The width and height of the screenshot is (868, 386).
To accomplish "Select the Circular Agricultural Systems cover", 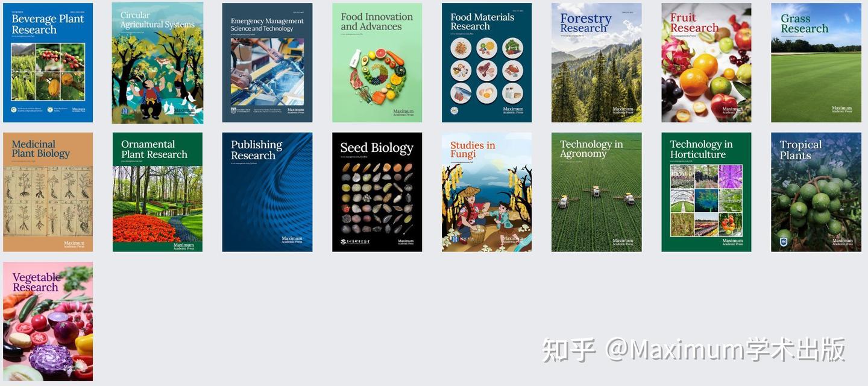I will click(157, 63).
